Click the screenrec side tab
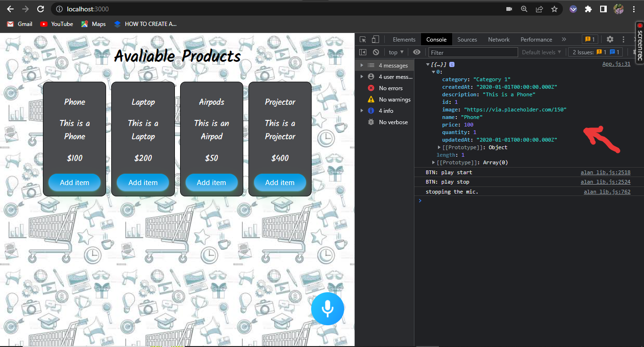This screenshot has height=347, width=644. tap(639, 42)
